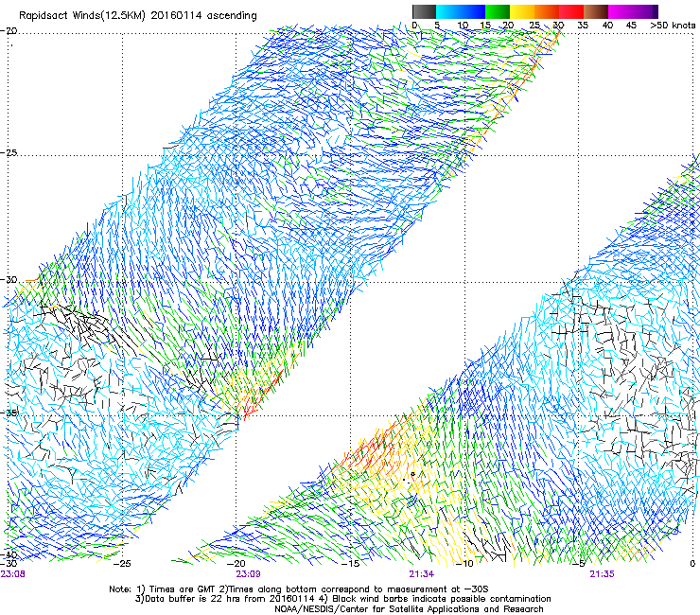
Task: Click the purple time stamp '21:34'
Action: [x=422, y=574]
